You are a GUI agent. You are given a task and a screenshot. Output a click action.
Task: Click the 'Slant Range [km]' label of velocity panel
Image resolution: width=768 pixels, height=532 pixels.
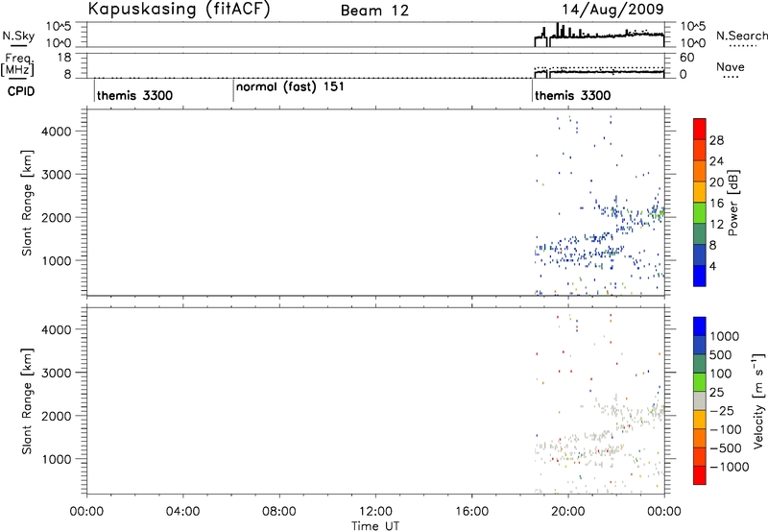point(27,401)
